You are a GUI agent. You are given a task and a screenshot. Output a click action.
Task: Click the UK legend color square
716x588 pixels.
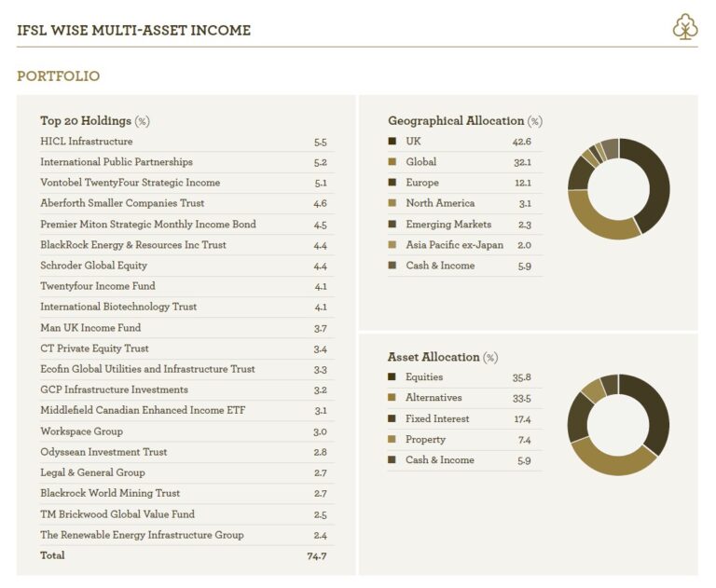tap(392, 142)
